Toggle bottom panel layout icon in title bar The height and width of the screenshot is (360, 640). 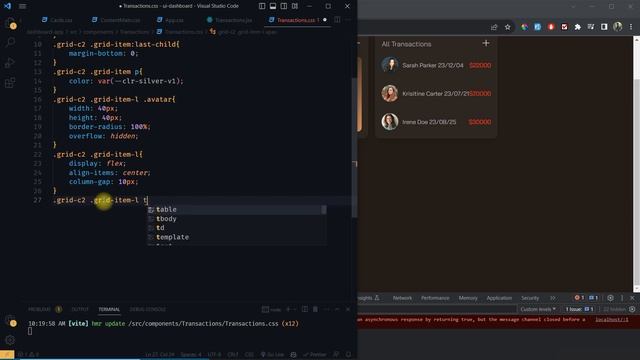click(273, 6)
